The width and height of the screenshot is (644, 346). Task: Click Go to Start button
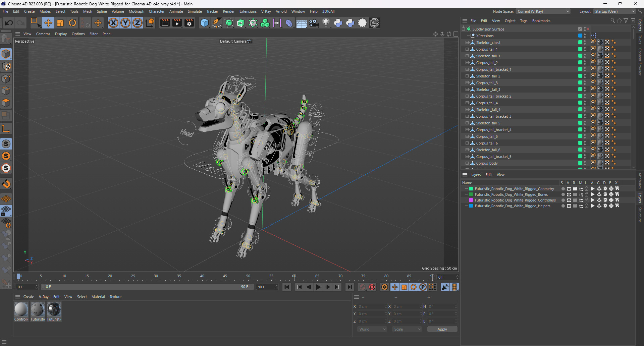286,287
